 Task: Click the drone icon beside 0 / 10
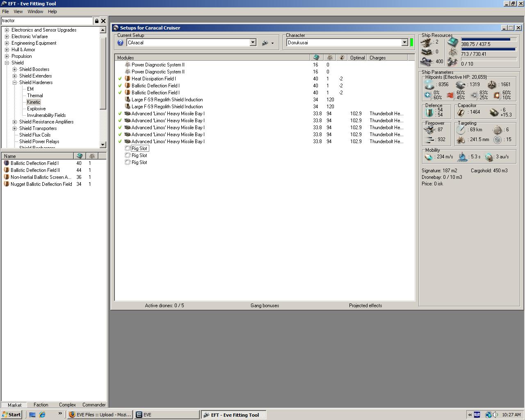[x=453, y=62]
